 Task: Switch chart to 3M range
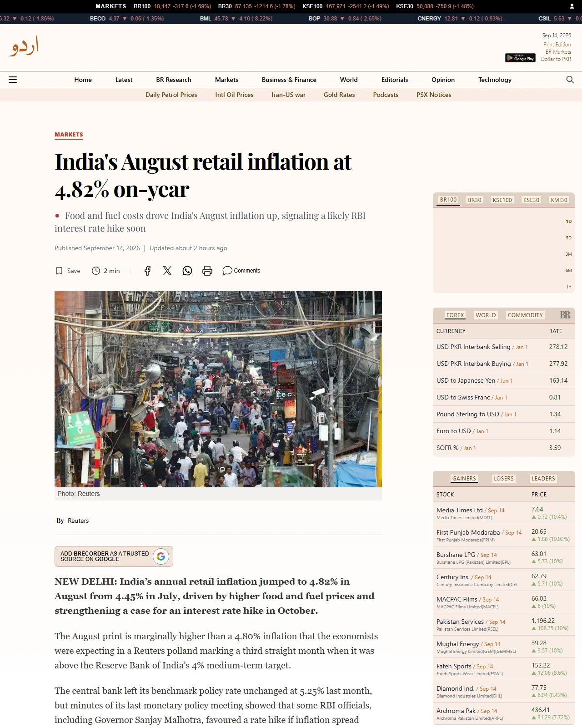click(568, 254)
